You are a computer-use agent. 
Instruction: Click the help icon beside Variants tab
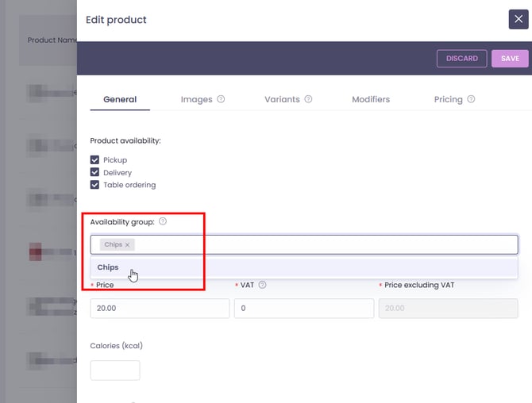[x=308, y=99]
